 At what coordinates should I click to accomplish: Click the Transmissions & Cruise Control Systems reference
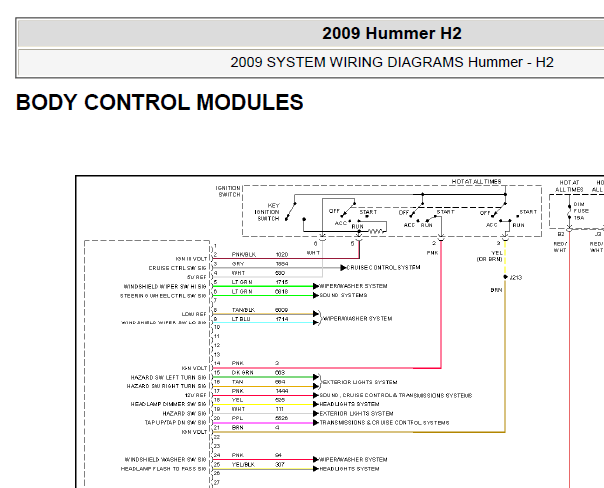384,422
